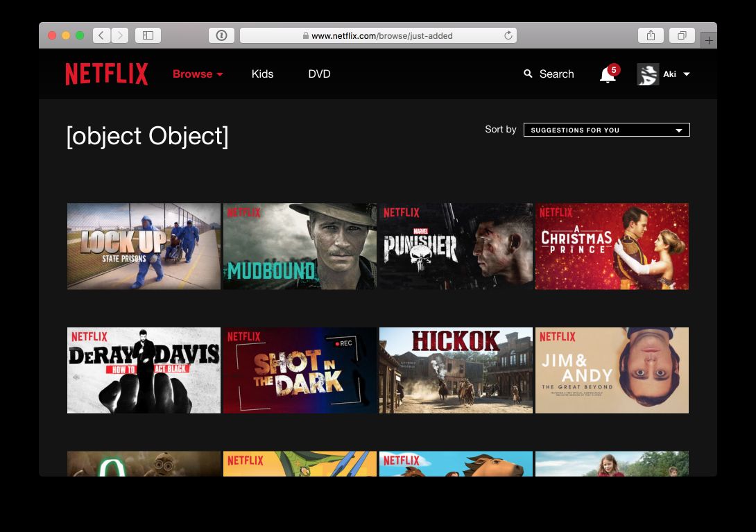Click the Search text link
756x532 pixels.
coord(556,74)
